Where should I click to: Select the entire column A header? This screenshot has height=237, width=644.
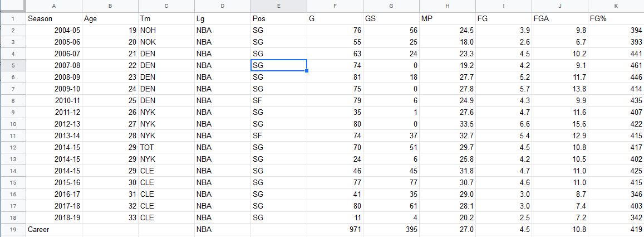[x=53, y=6]
